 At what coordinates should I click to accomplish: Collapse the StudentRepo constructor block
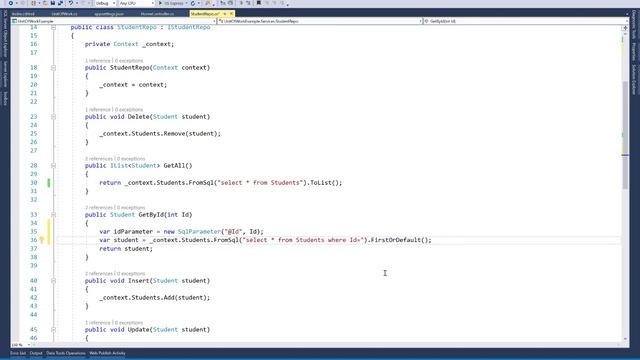(53, 68)
